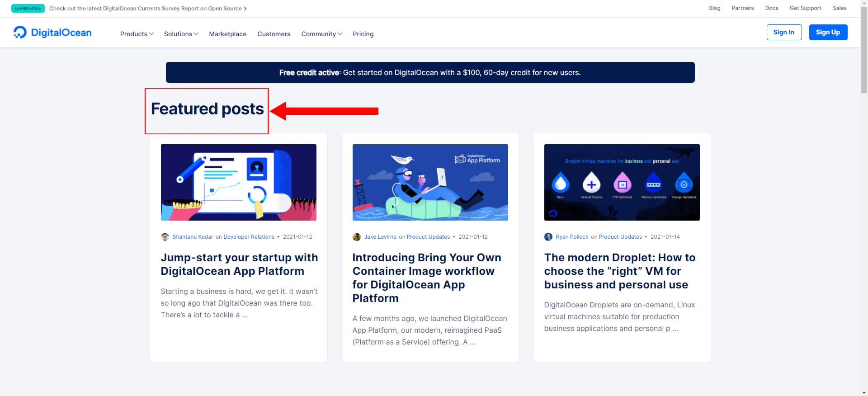Open the Jump-start your startup post thumbnail

pos(239,182)
